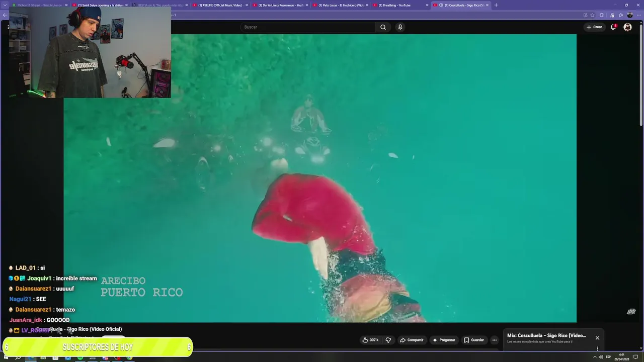644x362 pixels.
Task: Open the YouTube notifications bell
Action: (613, 27)
